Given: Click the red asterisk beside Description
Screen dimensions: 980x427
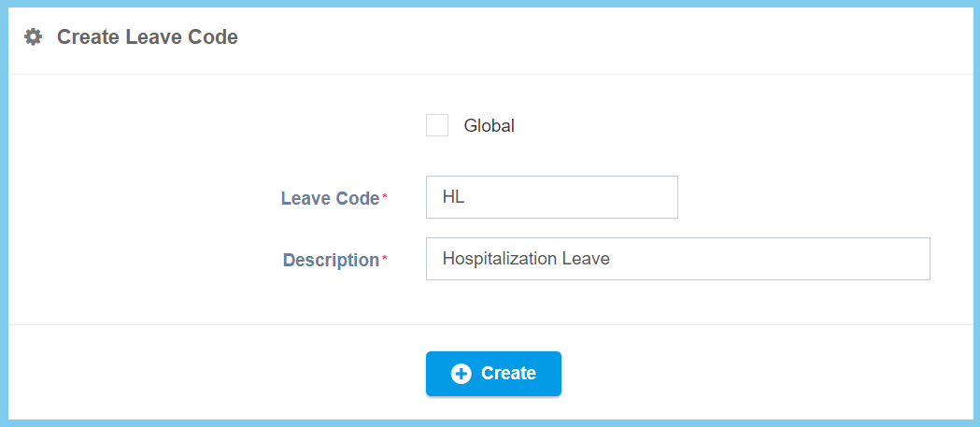Looking at the screenshot, I should tap(385, 258).
